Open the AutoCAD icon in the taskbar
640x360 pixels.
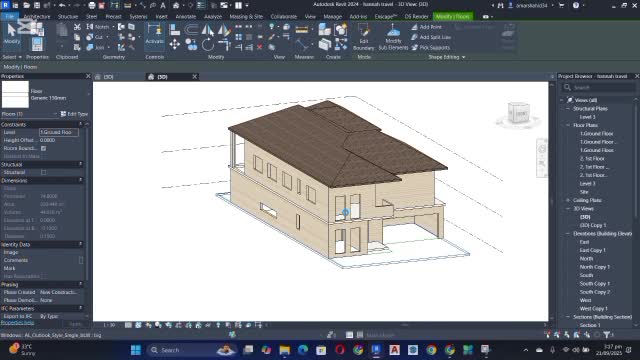click(x=394, y=350)
